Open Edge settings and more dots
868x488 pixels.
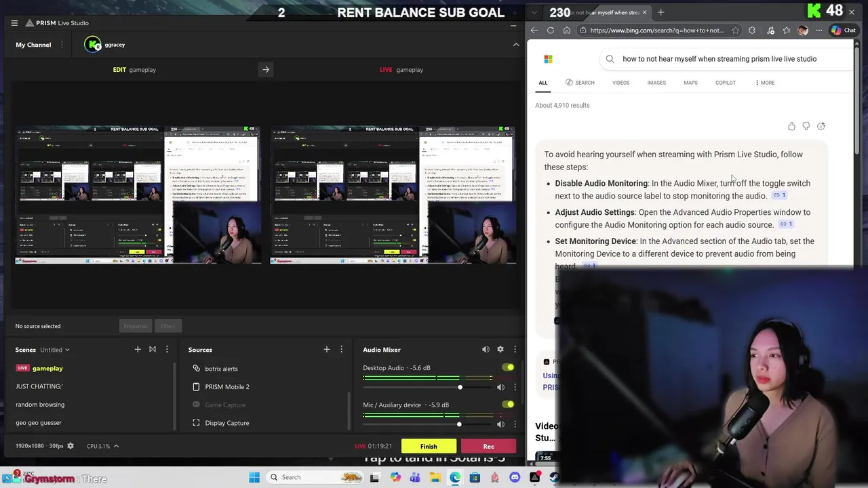coord(819,30)
